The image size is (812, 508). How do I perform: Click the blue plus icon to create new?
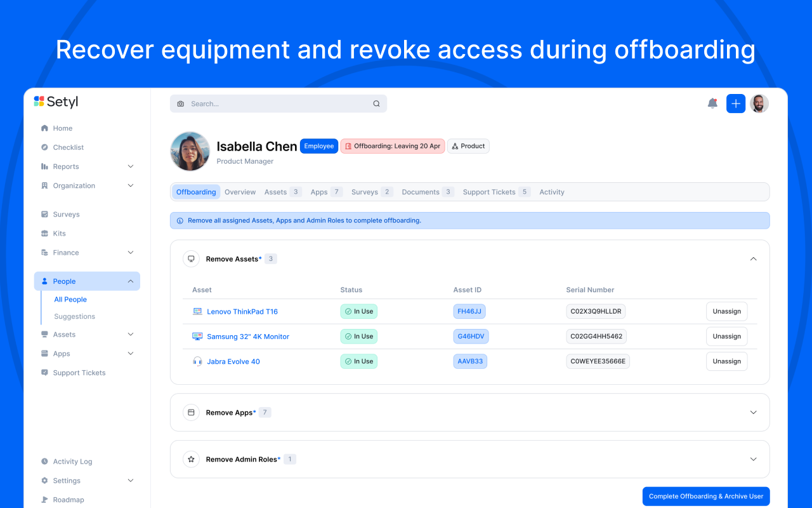(735, 103)
